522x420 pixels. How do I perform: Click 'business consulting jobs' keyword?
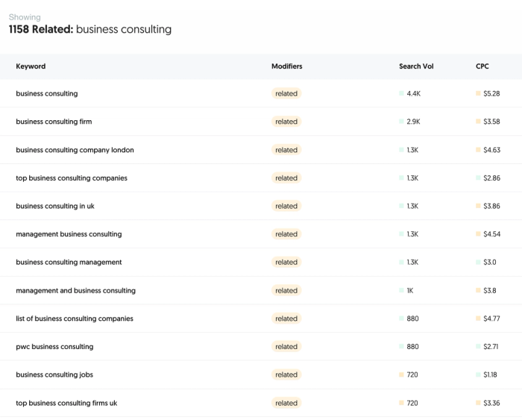coord(54,374)
